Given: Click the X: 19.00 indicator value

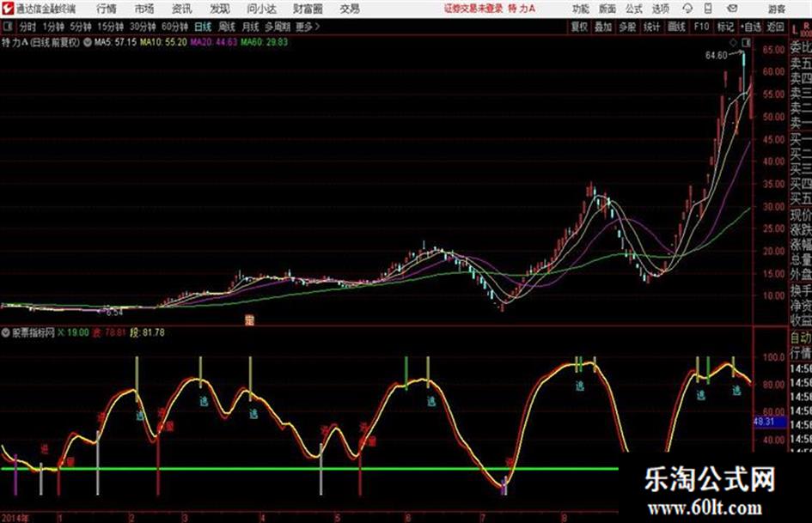Looking at the screenshot, I should click(x=73, y=332).
